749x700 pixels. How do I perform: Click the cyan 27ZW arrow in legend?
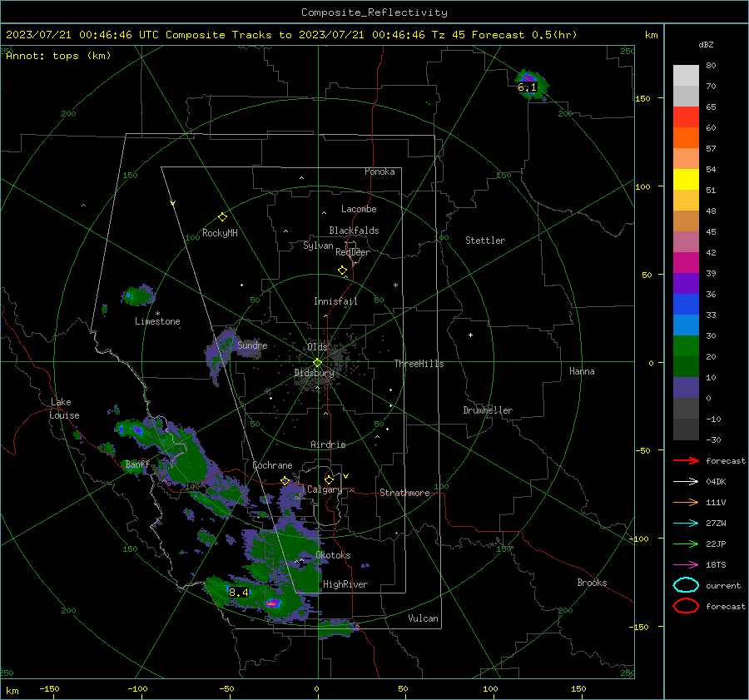686,524
